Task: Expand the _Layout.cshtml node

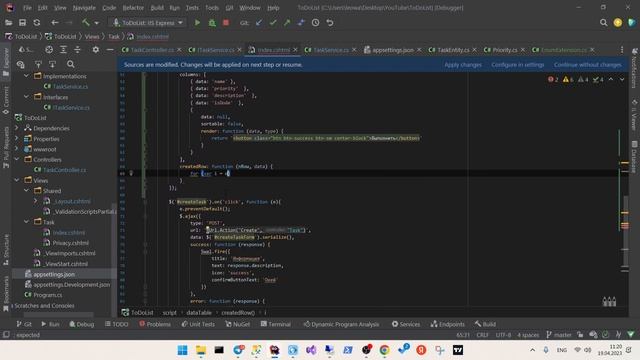Action: click(36, 201)
